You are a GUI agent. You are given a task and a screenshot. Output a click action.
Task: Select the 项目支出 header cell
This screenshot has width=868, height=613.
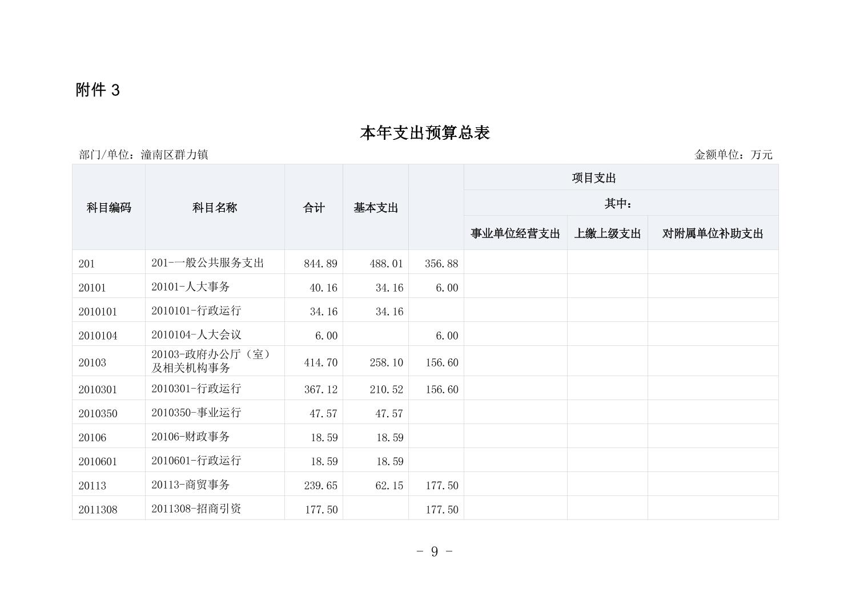[594, 178]
